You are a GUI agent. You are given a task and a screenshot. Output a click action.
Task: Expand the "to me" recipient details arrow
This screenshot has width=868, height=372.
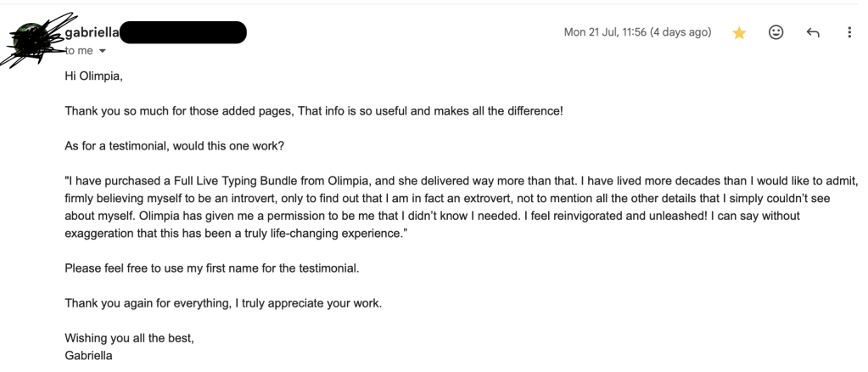[x=103, y=51]
